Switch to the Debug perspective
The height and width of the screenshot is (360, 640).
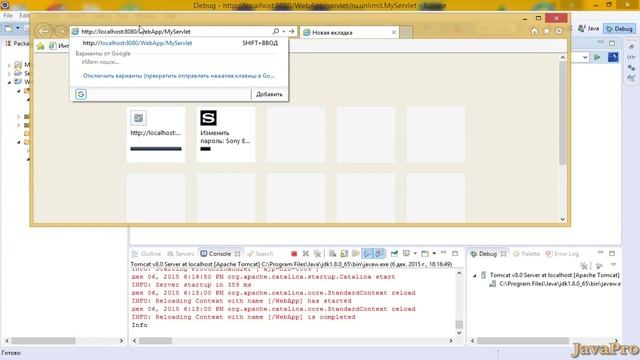tap(620, 29)
